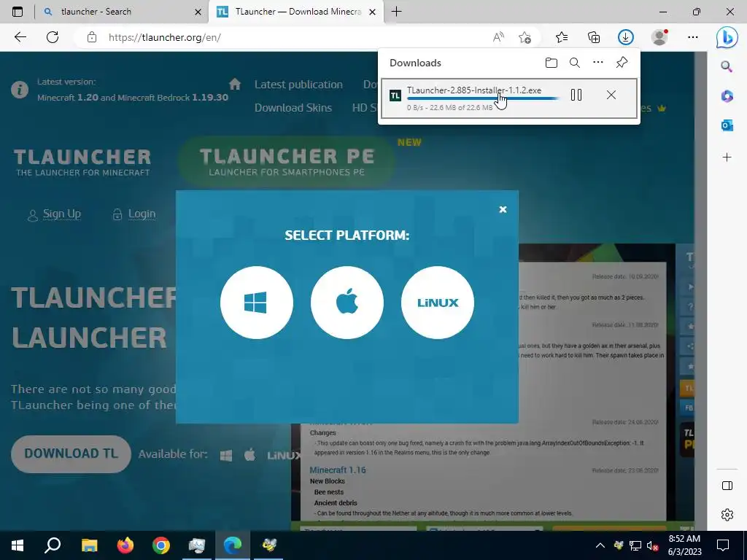
Task: Click the address bar URL
Action: (164, 37)
